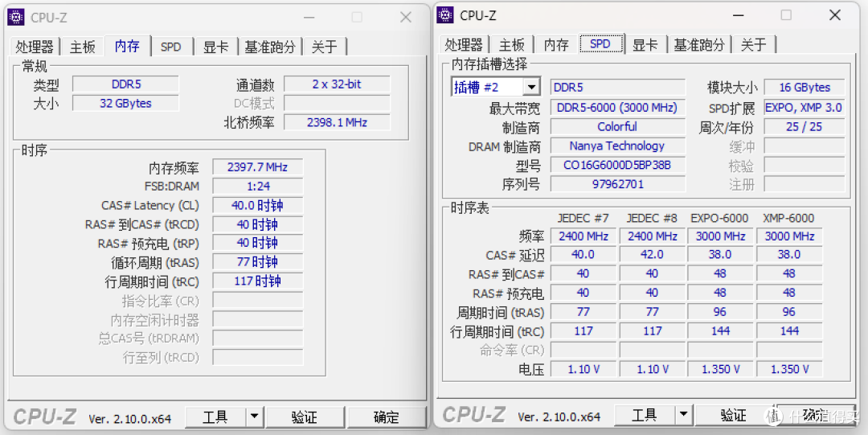Click the tRC 117 时钟 value
This screenshot has width=868, height=435.
click(x=258, y=281)
